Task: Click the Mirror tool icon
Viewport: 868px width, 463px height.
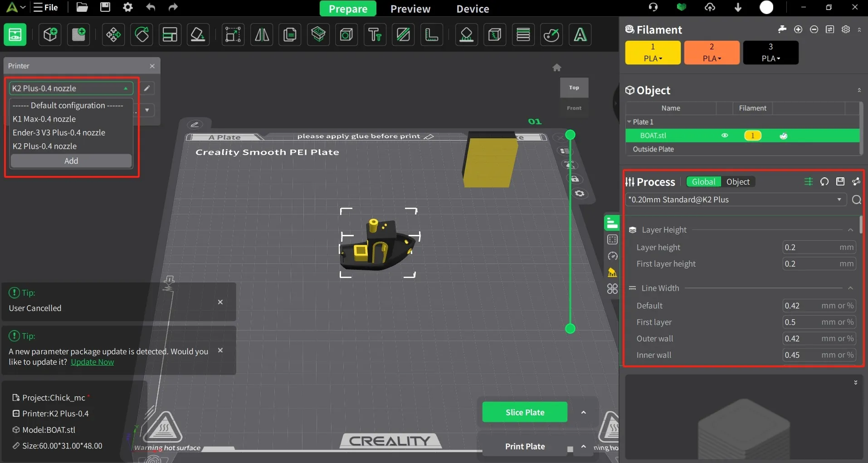Action: pyautogui.click(x=262, y=34)
